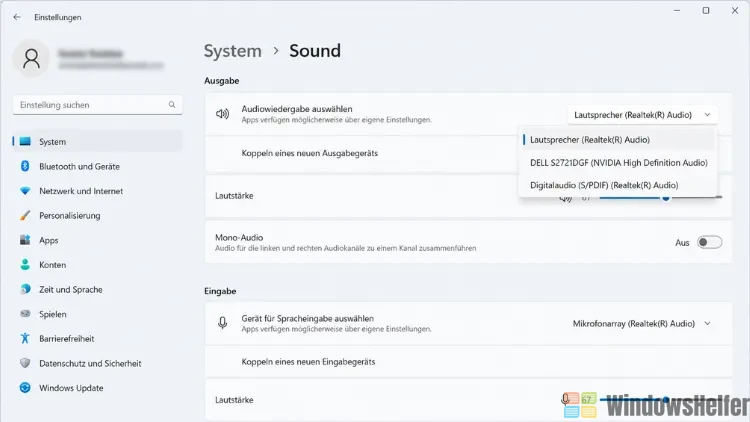The height and width of the screenshot is (422, 750).
Task: Click the Spielen controller icon
Action: click(25, 314)
